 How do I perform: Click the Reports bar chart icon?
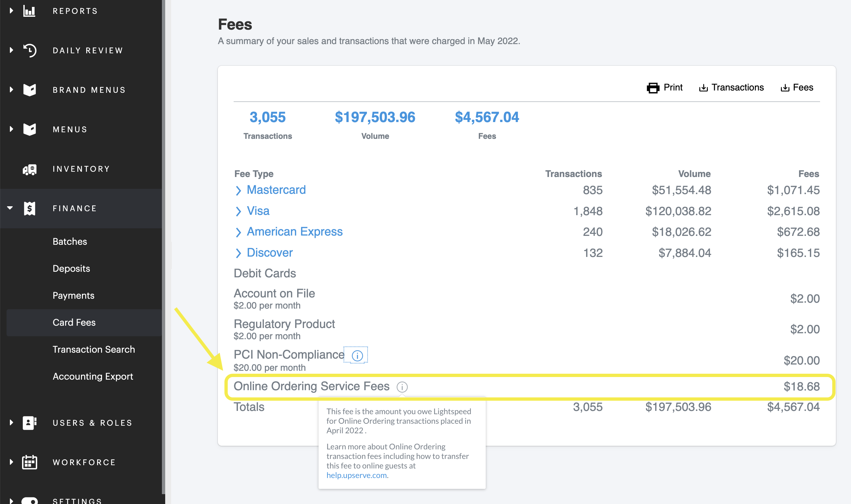point(29,11)
